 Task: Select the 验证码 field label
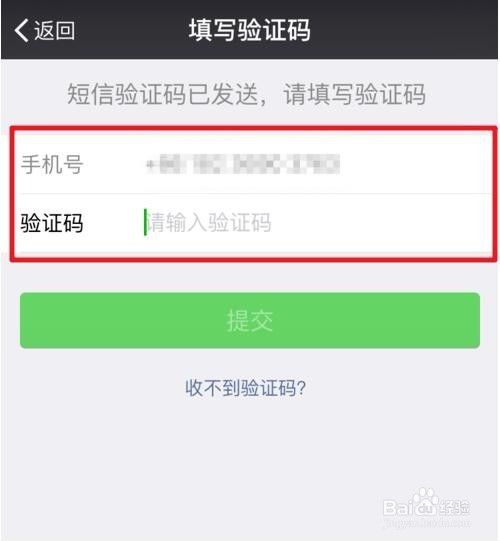point(52,223)
